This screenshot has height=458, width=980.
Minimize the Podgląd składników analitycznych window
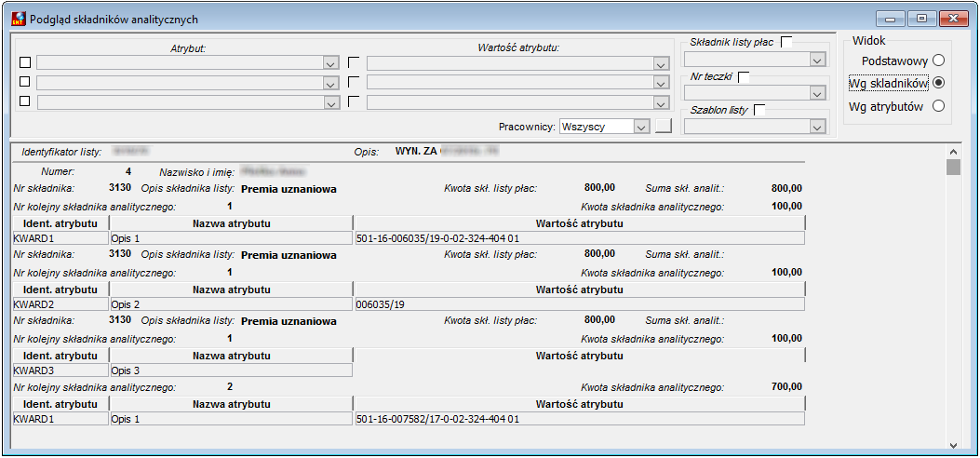click(890, 19)
